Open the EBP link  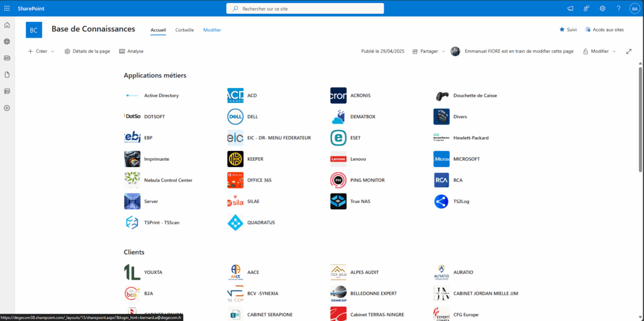(148, 138)
